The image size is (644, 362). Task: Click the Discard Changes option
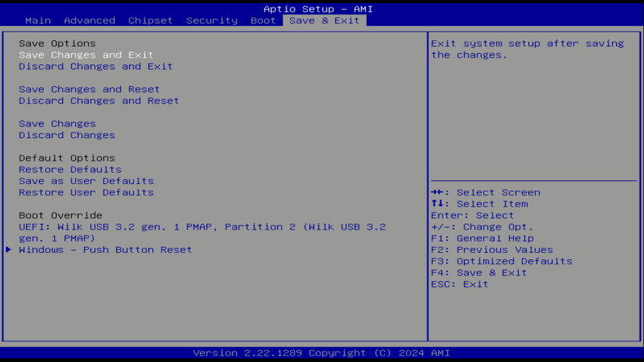pos(67,136)
